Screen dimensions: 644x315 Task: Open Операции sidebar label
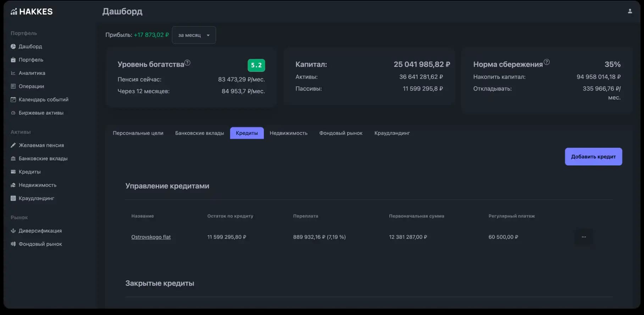(31, 86)
